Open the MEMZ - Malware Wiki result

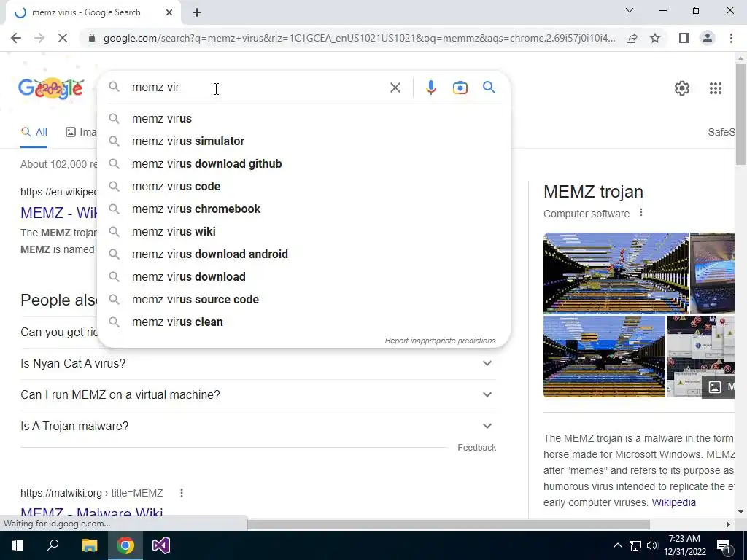pyautogui.click(x=91, y=513)
